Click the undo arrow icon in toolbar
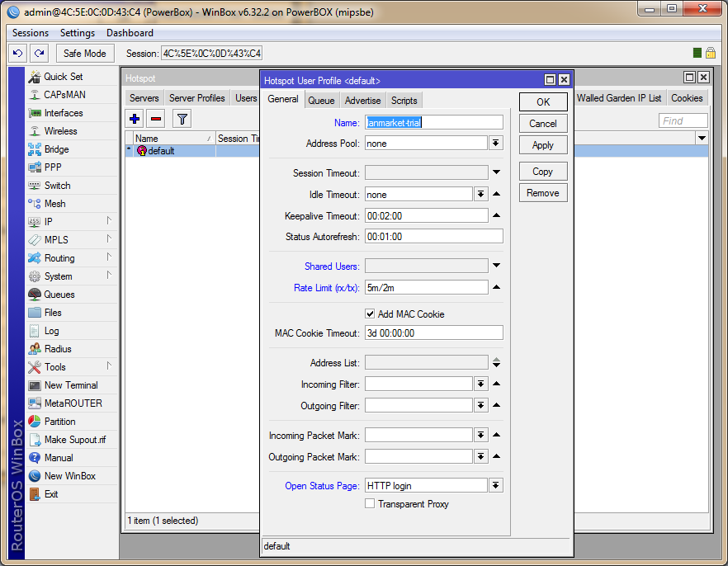Screen dimensions: 728x566 pos(18,53)
